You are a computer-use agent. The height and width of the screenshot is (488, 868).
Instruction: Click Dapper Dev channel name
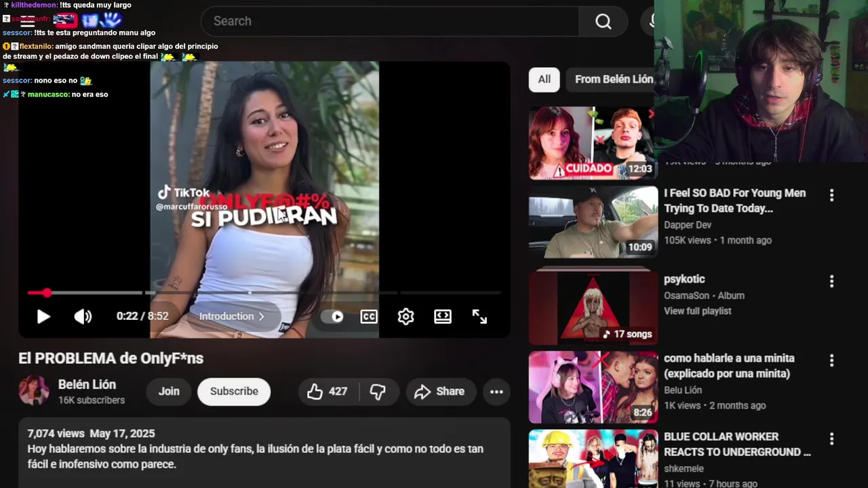[x=688, y=225]
